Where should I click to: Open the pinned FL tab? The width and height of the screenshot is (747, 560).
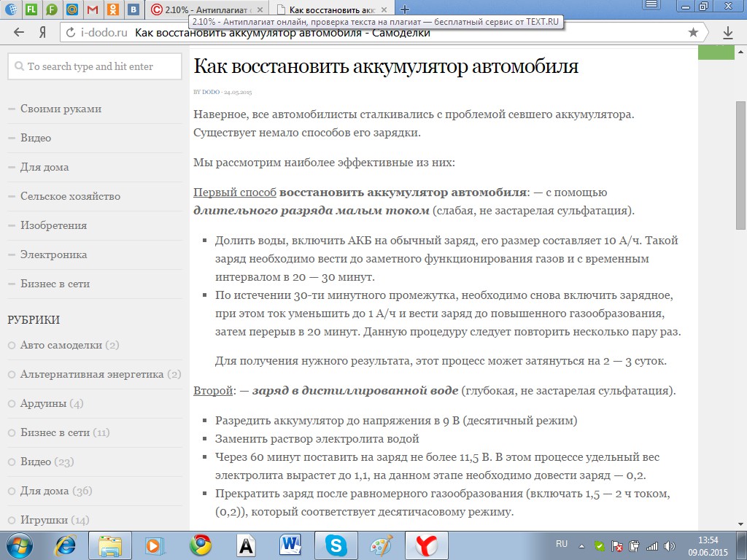tap(31, 9)
